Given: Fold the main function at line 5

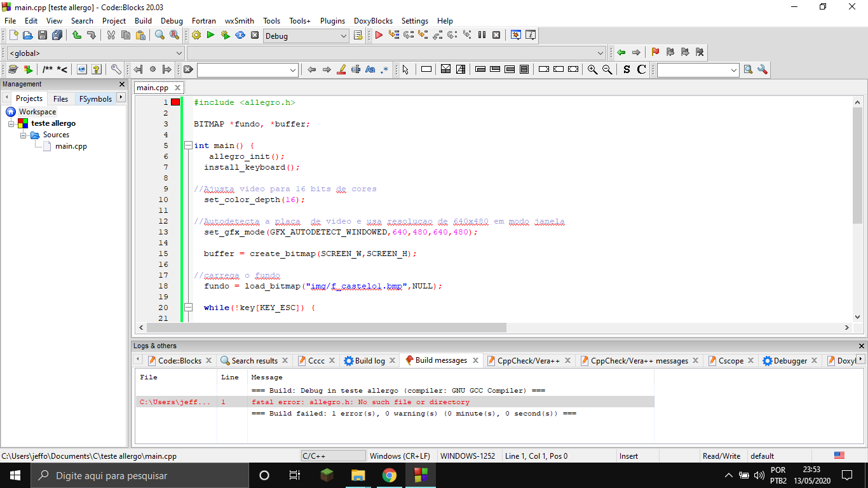Looking at the screenshot, I should click(188, 146).
